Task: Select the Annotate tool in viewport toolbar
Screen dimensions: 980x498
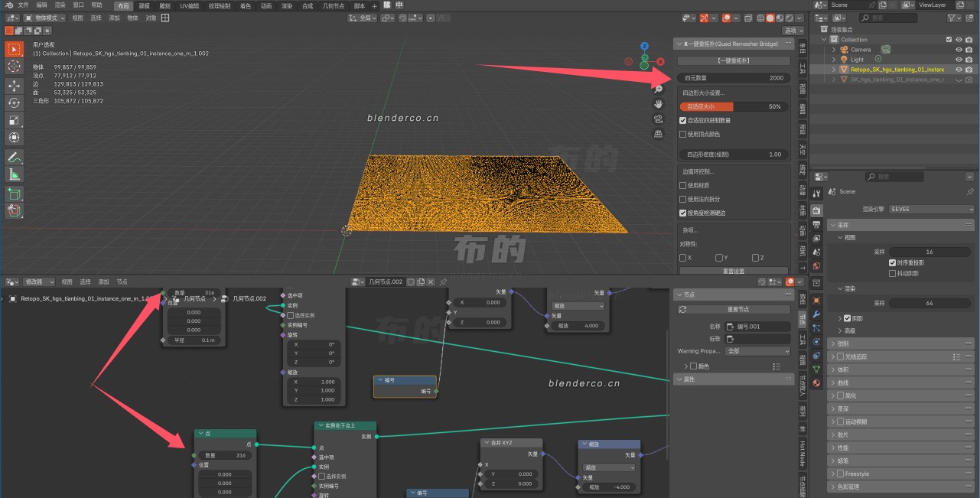Action: (x=15, y=157)
